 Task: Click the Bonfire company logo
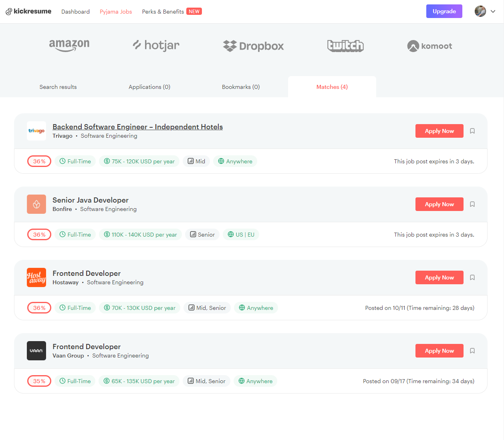point(36,204)
